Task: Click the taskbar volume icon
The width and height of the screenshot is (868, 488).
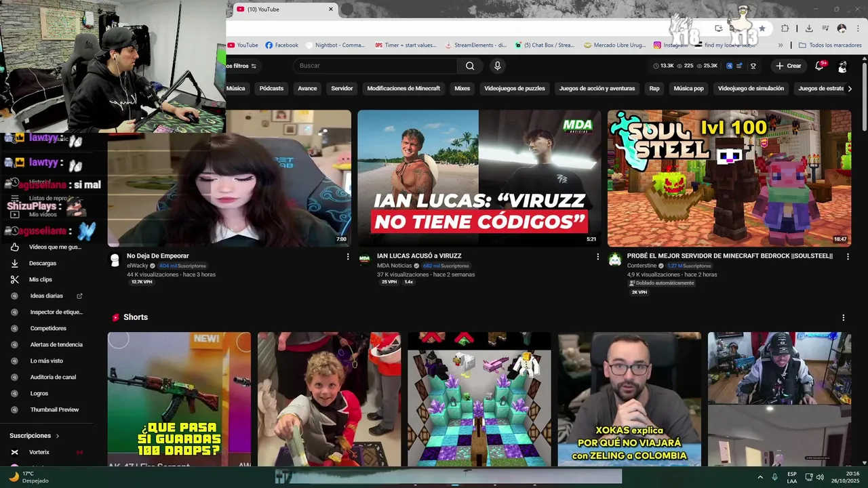Action: (x=820, y=477)
